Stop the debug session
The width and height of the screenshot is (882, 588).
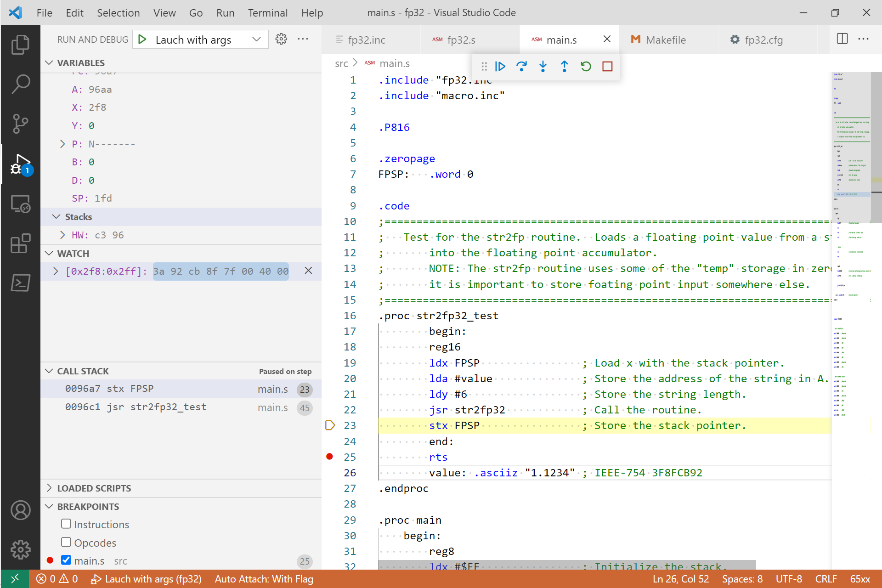(x=607, y=67)
